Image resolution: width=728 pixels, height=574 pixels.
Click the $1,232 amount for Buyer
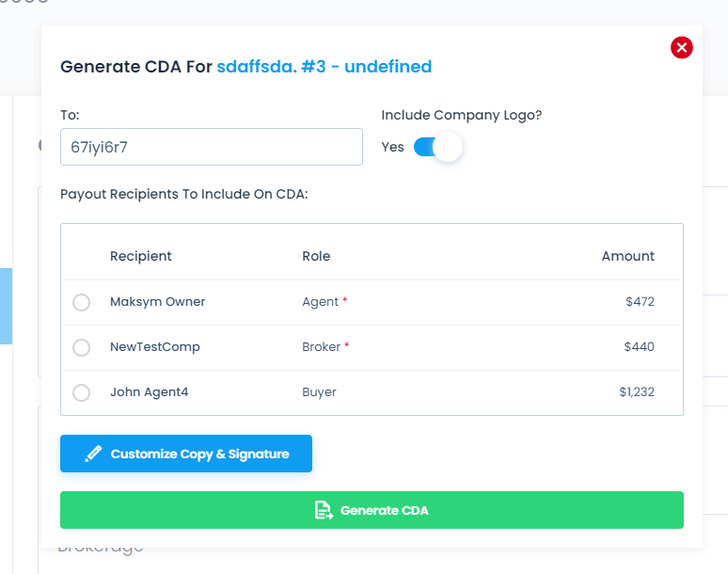click(x=637, y=392)
